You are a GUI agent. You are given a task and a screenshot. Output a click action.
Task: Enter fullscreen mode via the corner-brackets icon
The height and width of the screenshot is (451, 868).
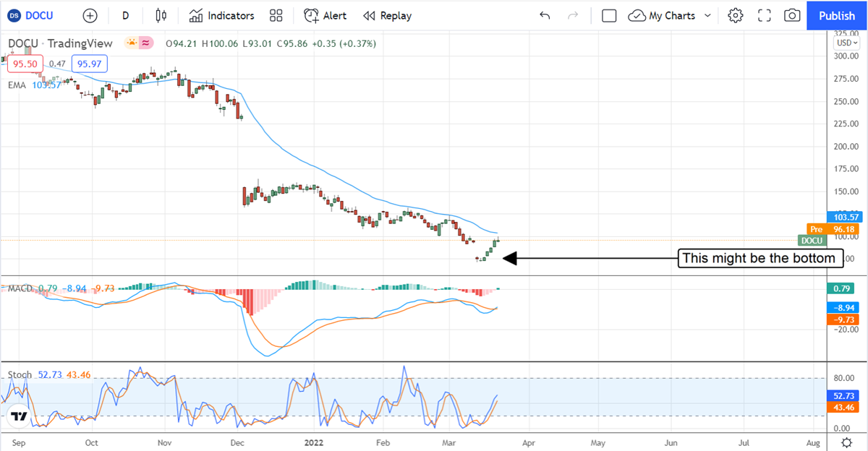tap(765, 15)
